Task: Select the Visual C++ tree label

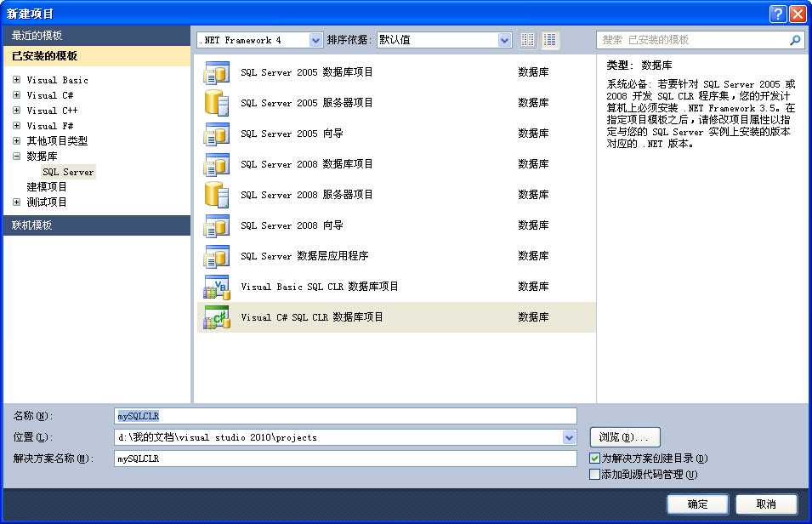Action: (53, 111)
